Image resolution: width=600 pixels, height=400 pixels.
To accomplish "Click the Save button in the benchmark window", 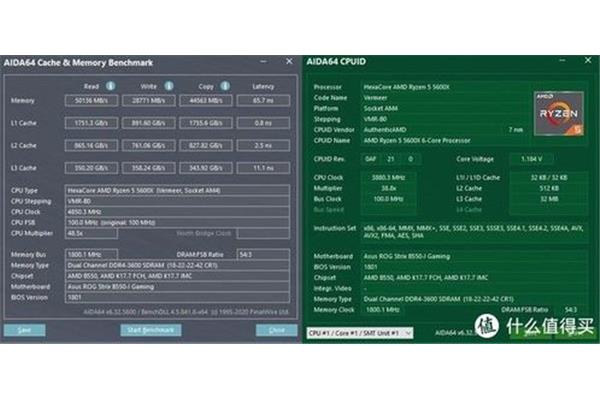I will click(x=24, y=330).
